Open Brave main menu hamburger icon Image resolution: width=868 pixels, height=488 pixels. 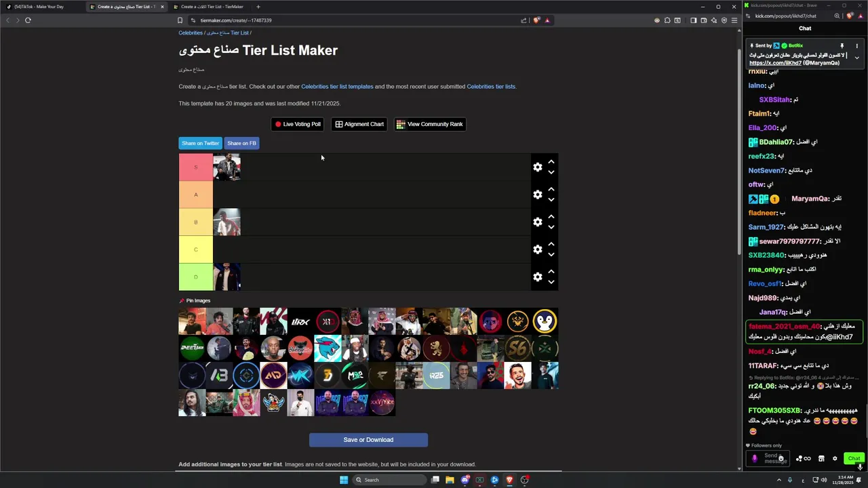[x=734, y=20]
